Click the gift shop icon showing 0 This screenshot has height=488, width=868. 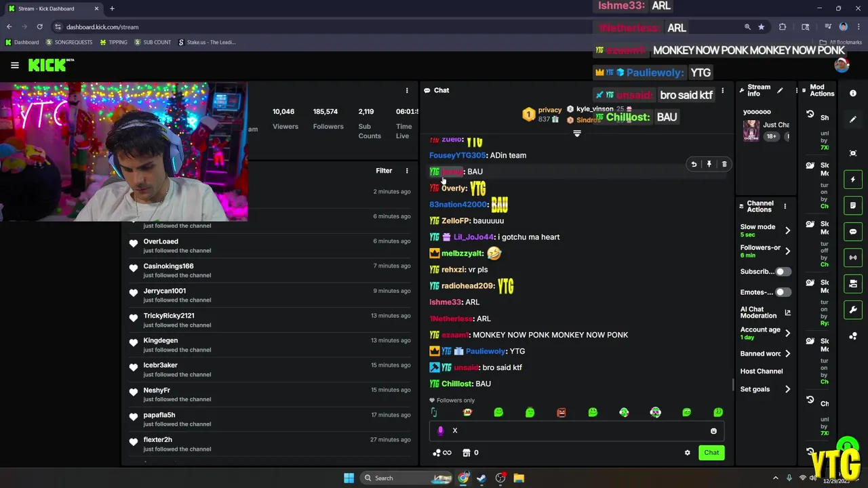pyautogui.click(x=471, y=453)
